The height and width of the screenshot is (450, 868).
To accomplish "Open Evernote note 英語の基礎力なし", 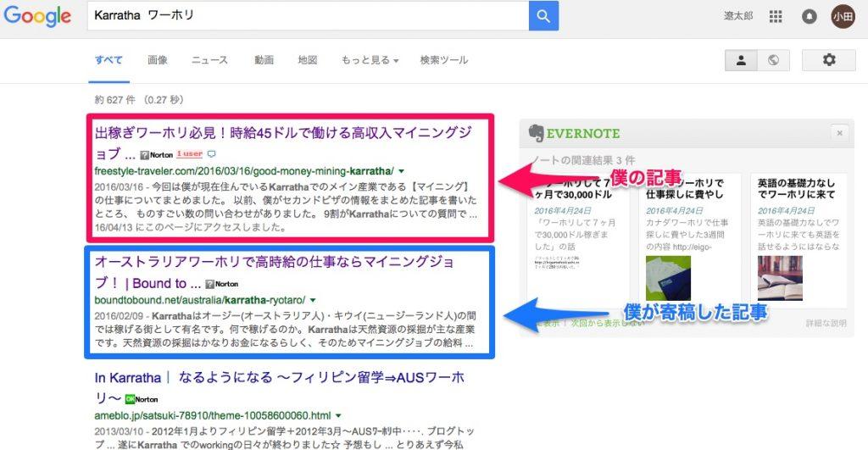I will coord(796,189).
